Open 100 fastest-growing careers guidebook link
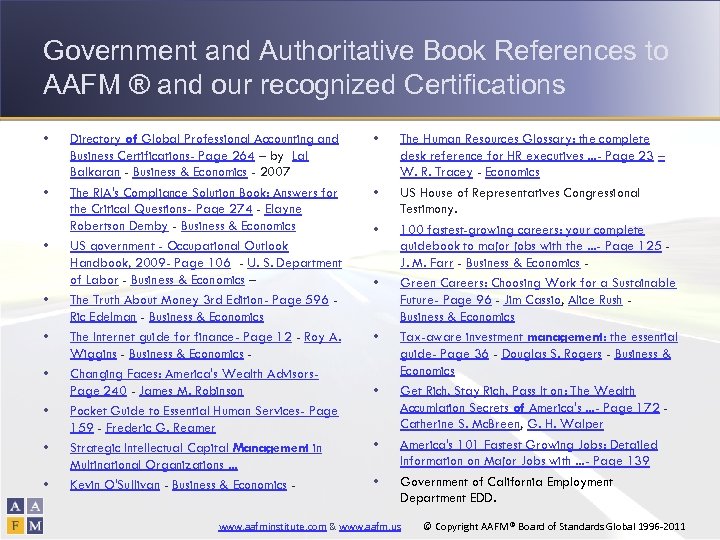The image size is (720, 540). pos(531,238)
